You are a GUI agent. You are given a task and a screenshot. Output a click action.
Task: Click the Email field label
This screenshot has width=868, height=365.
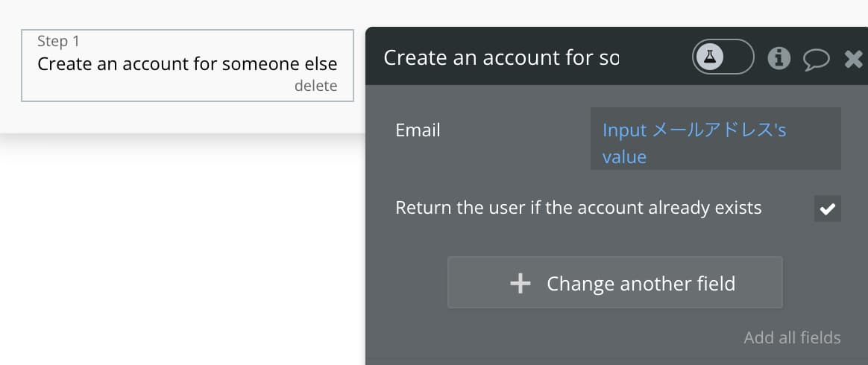tap(418, 130)
